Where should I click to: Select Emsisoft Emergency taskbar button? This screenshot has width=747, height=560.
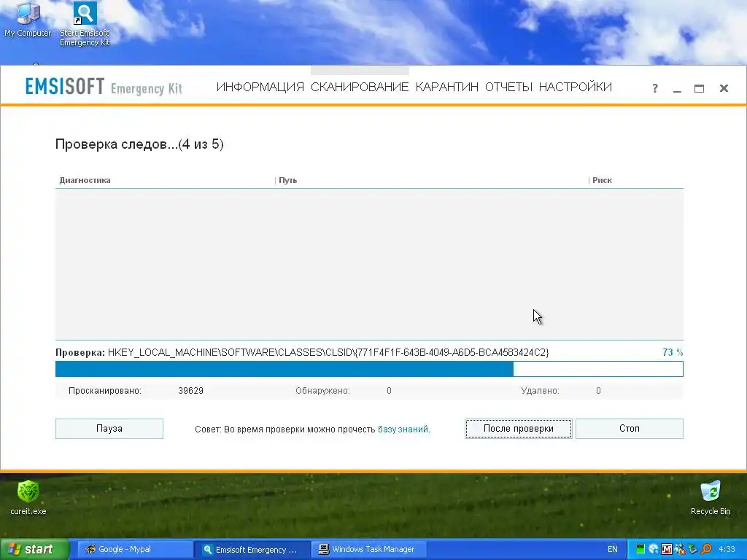click(x=252, y=549)
